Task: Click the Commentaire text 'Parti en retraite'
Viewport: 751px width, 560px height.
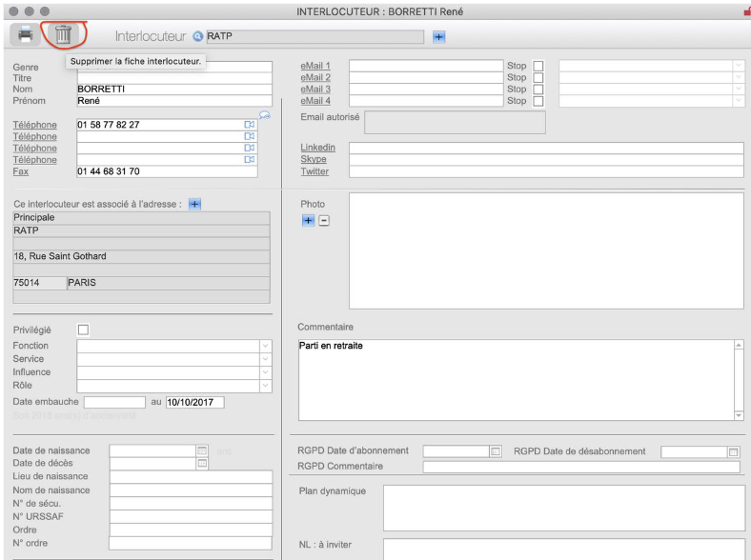Action: [x=331, y=346]
